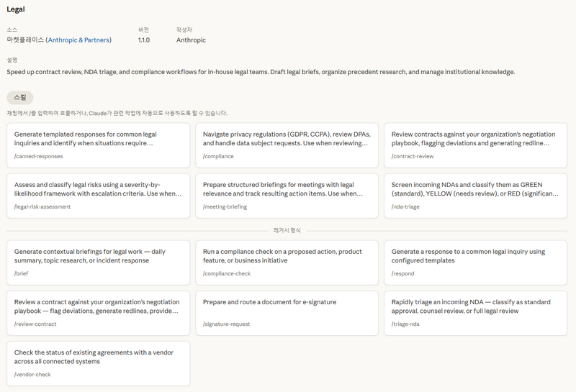Click the author name Anthropic under 작성자
Image resolution: width=576 pixels, height=392 pixels.
point(191,40)
